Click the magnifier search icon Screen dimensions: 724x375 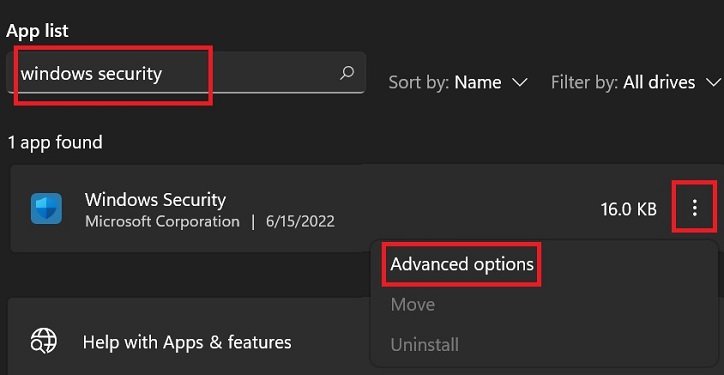coord(347,73)
